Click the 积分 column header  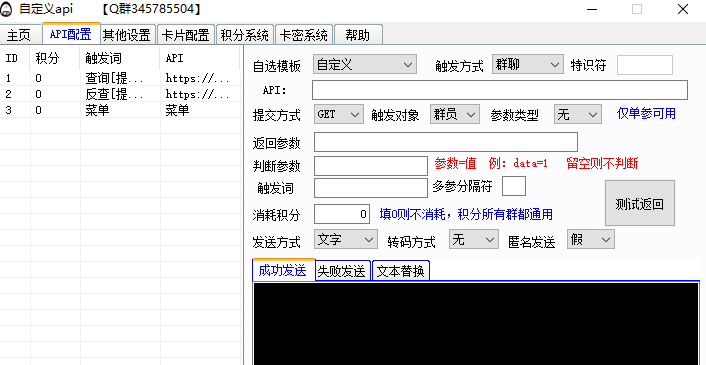55,58
